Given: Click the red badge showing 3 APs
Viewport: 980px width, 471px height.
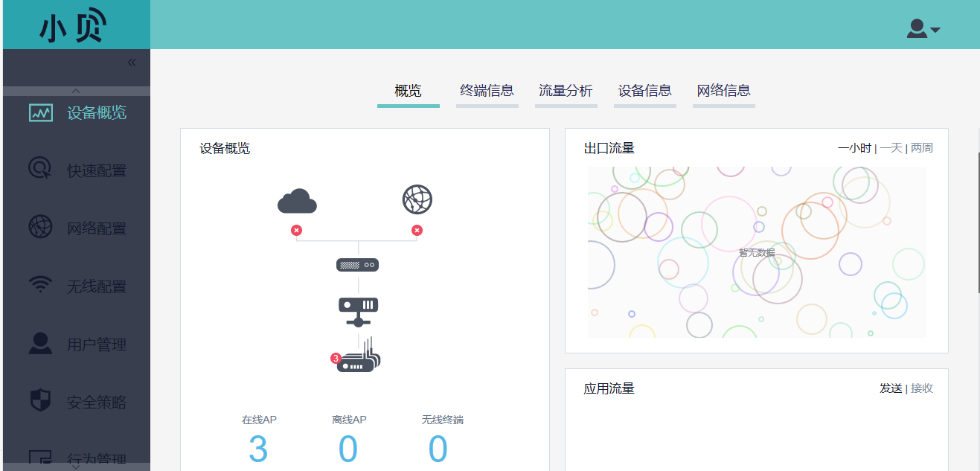Looking at the screenshot, I should point(336,359).
